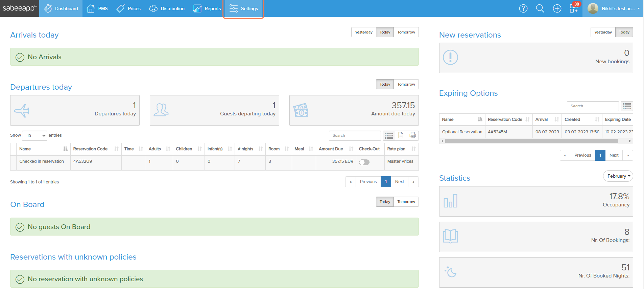Sort departures by Amount Due column
Viewport: 644px width, 289px height.
tap(336, 149)
